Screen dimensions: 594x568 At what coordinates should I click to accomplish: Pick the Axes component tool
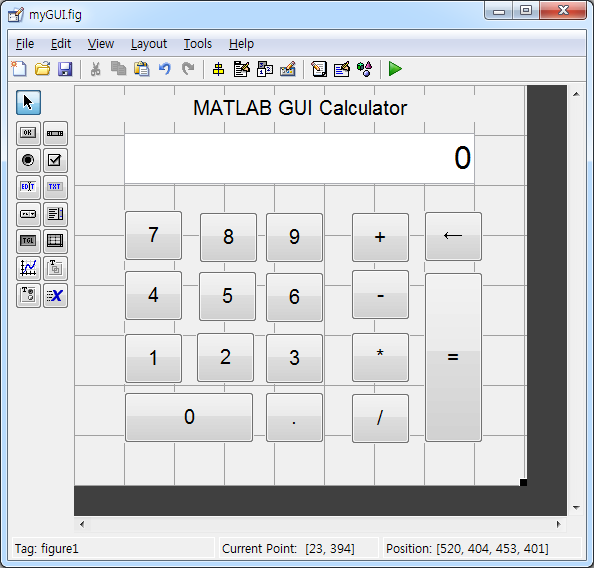click(28, 268)
